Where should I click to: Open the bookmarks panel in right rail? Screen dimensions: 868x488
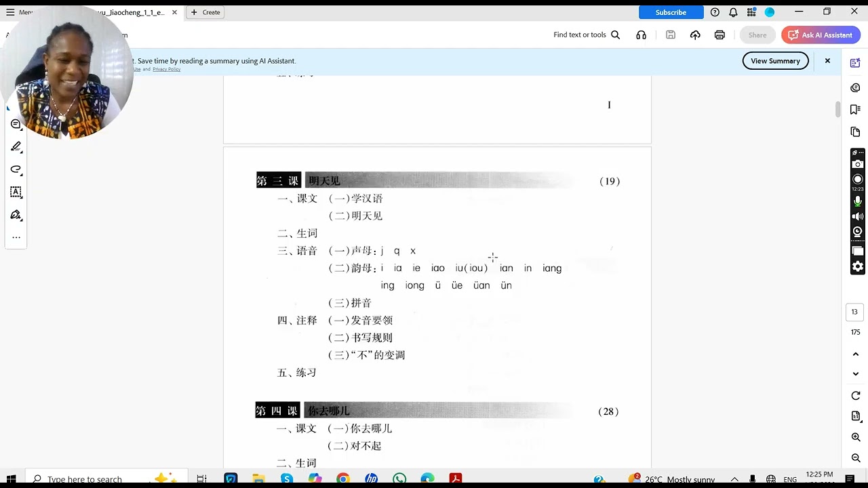coord(855,110)
